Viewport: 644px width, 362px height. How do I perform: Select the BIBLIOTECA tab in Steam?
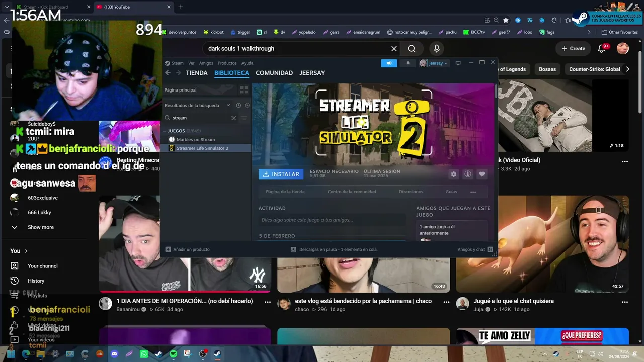(x=231, y=73)
